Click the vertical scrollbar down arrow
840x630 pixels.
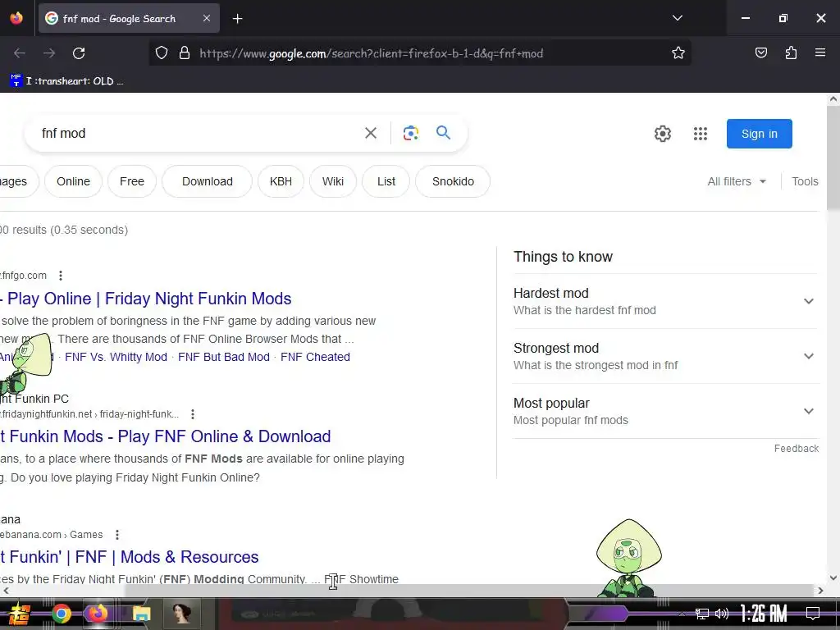pos(833,577)
